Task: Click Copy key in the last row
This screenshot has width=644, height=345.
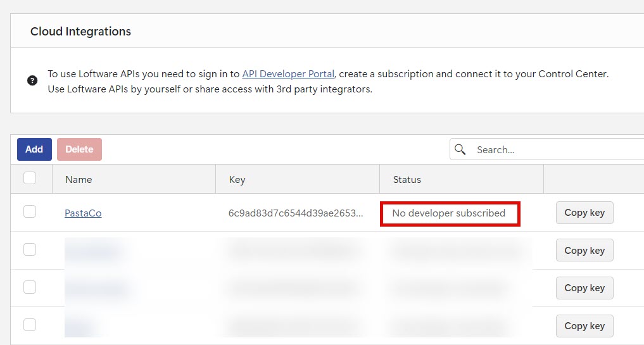Action: (x=584, y=326)
